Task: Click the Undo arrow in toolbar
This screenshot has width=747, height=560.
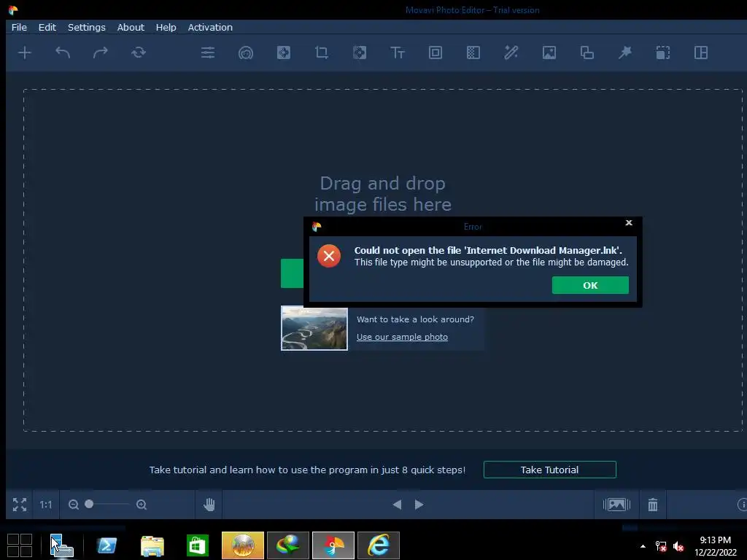Action: (63, 52)
